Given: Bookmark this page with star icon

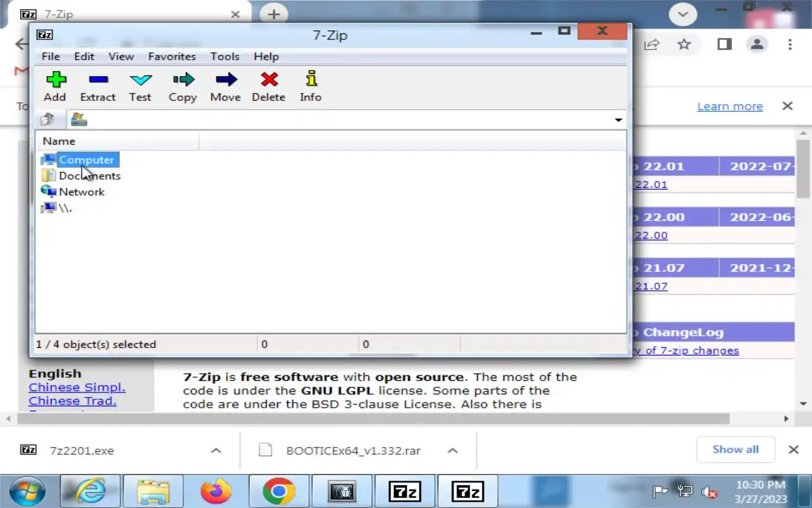Looking at the screenshot, I should click(x=684, y=44).
